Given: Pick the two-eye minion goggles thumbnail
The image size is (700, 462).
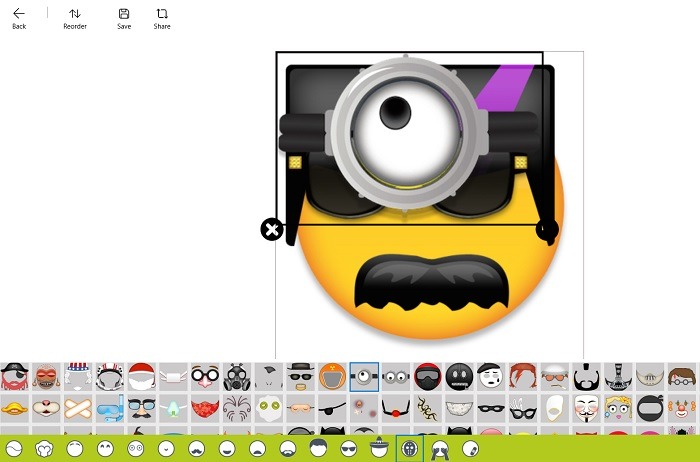Looking at the screenshot, I should pos(396,377).
